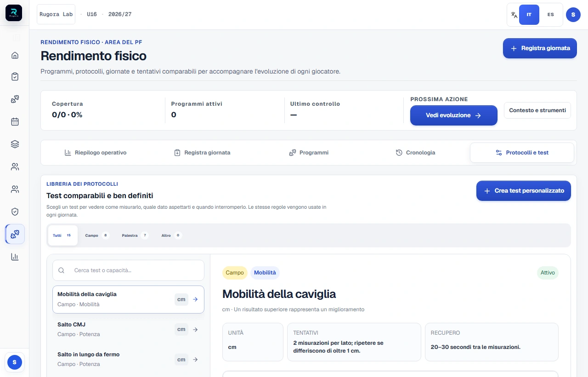Switch language to IT
Screen dimensions: 588x377
tap(529, 15)
